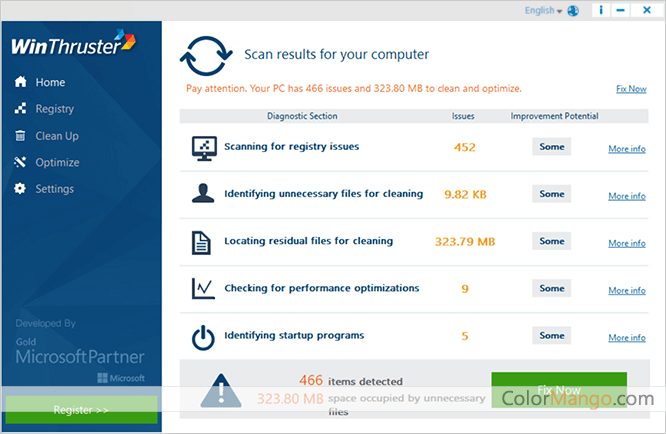The width and height of the screenshot is (666, 434).
Task: Open More info for startup programs
Action: tap(627, 337)
